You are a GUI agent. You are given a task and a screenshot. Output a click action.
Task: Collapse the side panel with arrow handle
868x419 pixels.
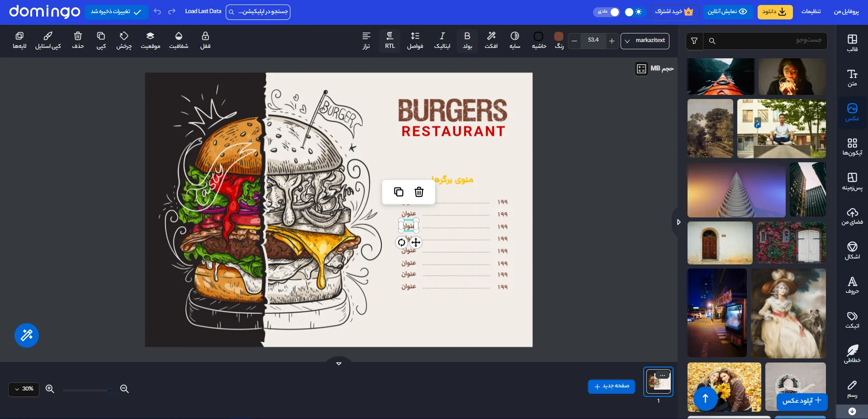678,222
